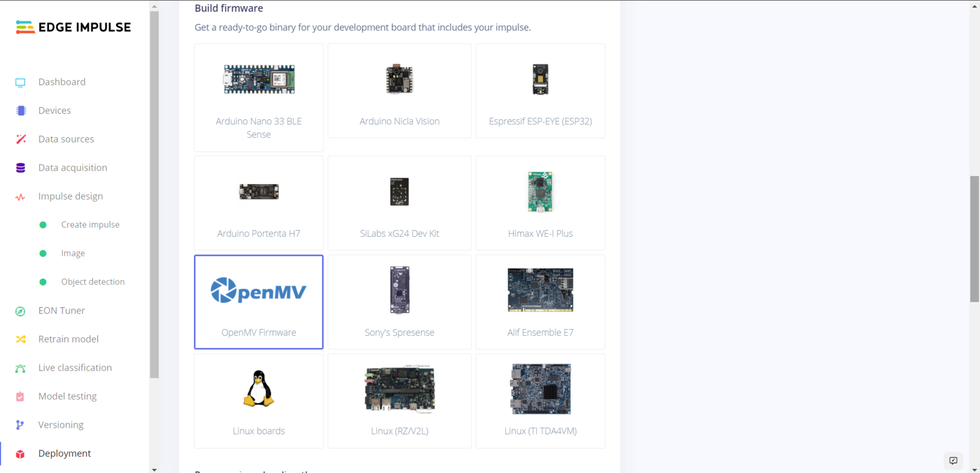Viewport: 980px width, 473px height.
Task: Click page scrollbar down arrow
Action: 974,469
